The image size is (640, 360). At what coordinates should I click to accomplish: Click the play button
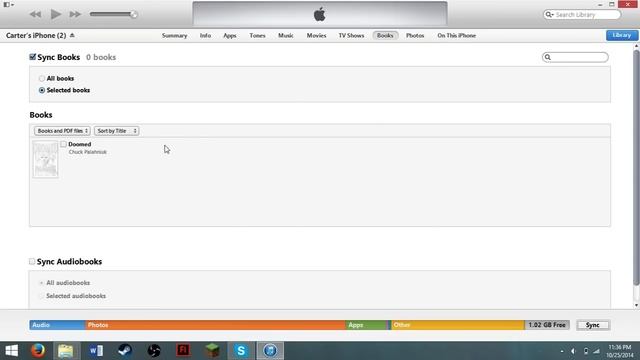pos(56,14)
